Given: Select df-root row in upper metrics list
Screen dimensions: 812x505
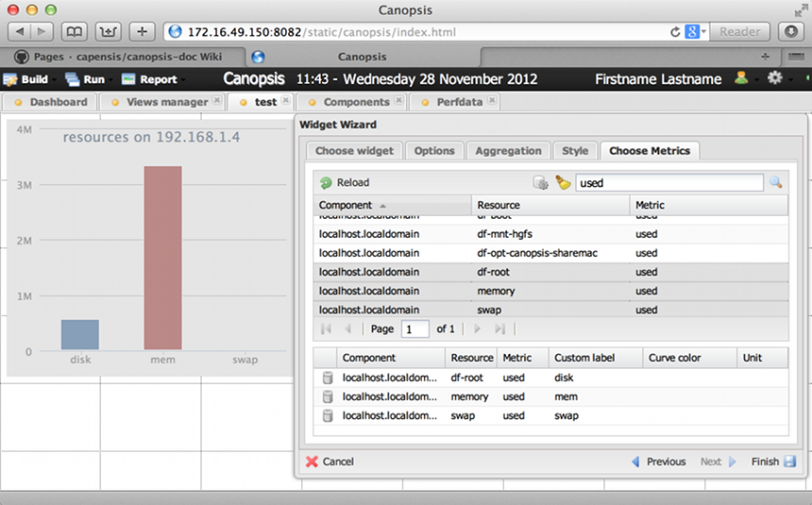Looking at the screenshot, I should tap(551, 272).
